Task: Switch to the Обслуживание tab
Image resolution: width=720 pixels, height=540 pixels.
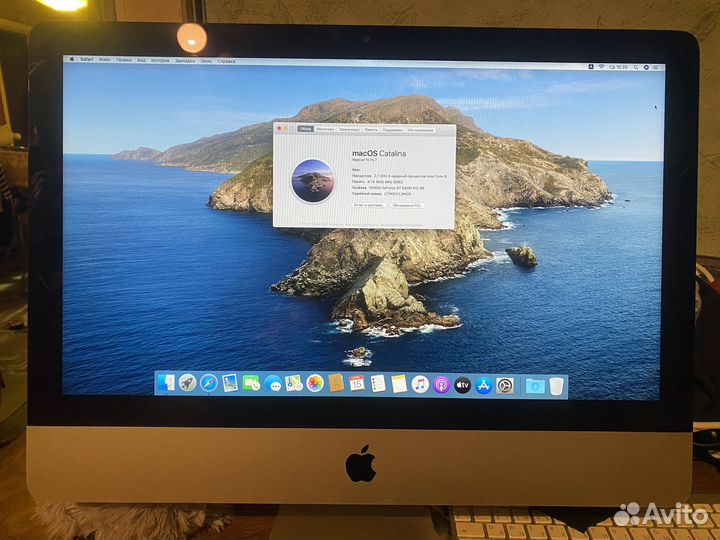Action: click(x=420, y=130)
